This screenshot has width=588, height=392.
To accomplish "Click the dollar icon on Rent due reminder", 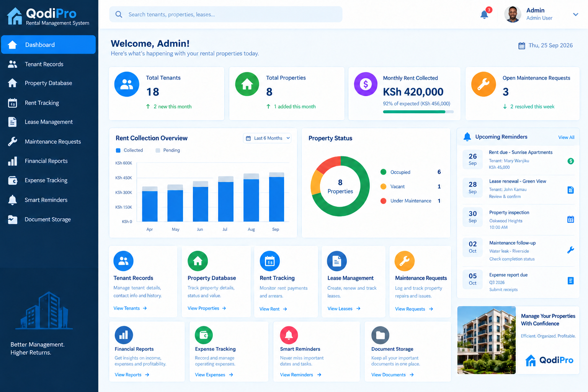I will click(570, 161).
